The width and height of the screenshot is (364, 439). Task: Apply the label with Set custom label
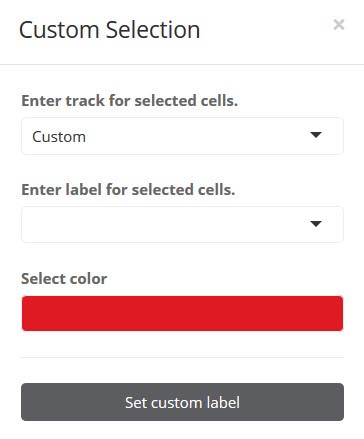(182, 402)
